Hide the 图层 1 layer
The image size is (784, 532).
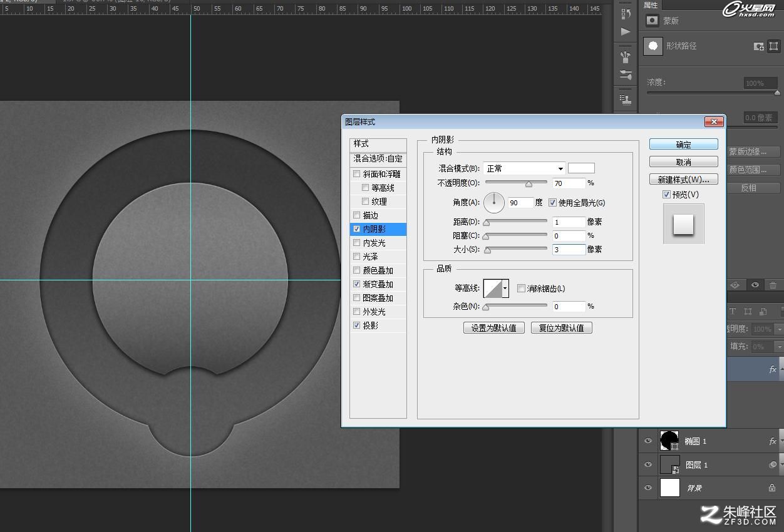(648, 464)
